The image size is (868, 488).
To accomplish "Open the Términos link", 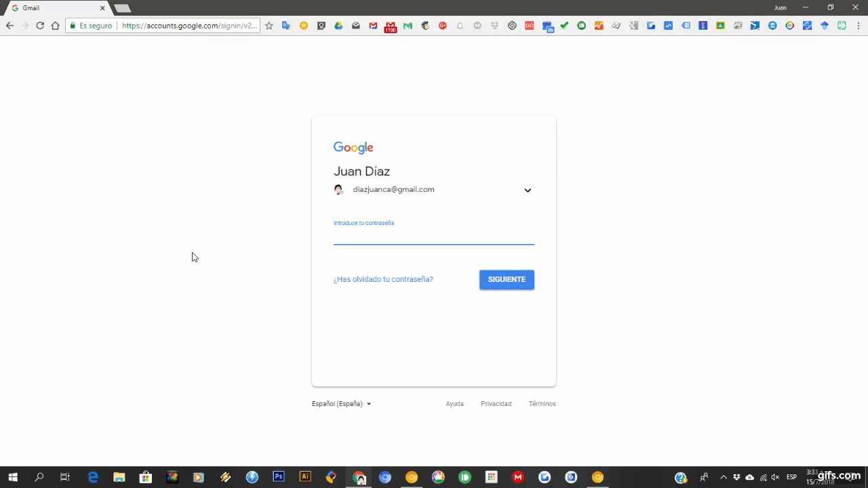I will (x=542, y=404).
